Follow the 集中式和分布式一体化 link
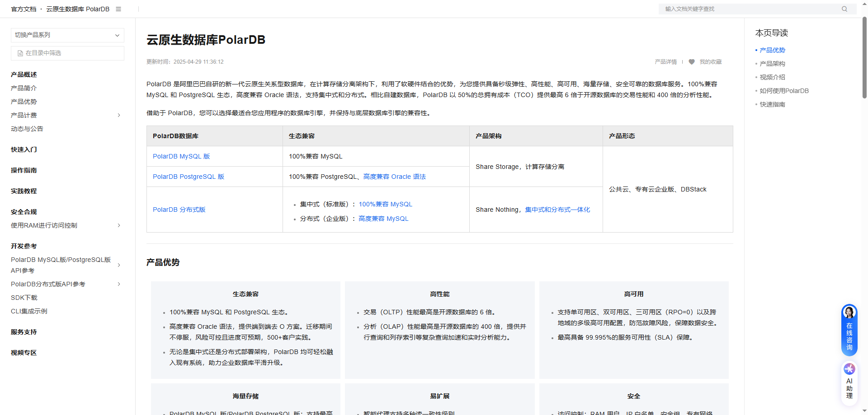Viewport: 868px width, 415px height. 557,210
